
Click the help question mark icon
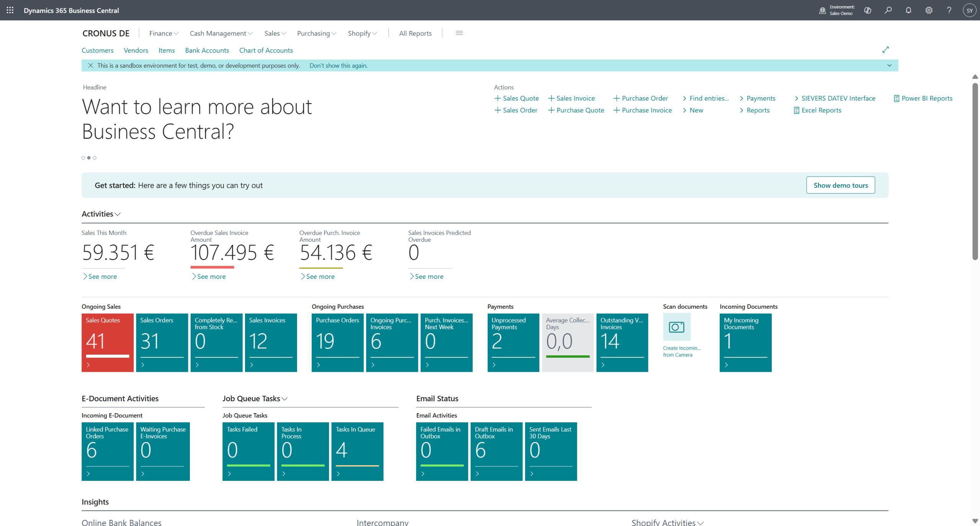[x=949, y=10]
